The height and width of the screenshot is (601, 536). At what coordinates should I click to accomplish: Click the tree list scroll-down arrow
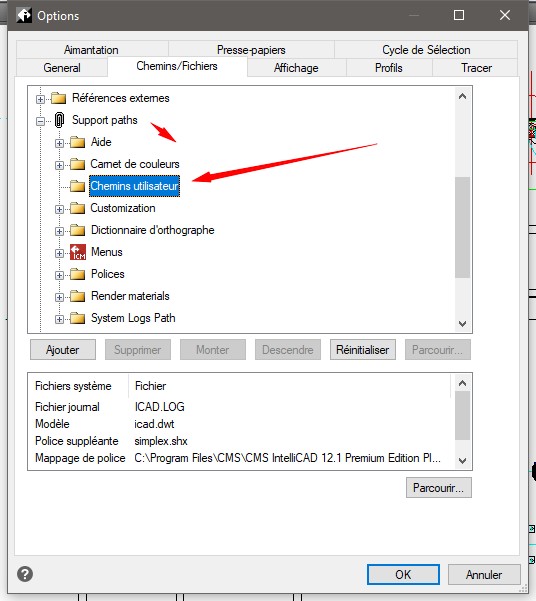(462, 324)
